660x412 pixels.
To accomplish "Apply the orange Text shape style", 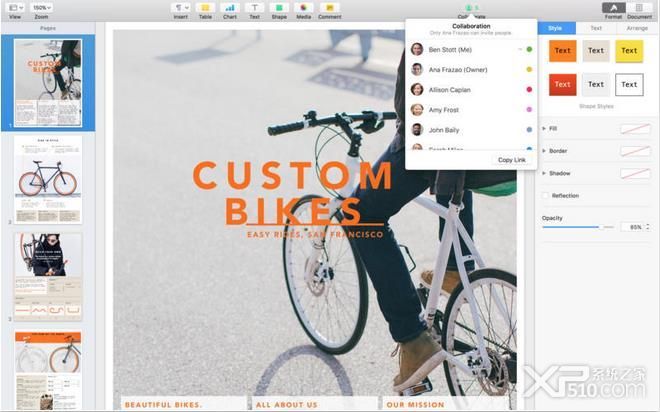I will pos(562,51).
